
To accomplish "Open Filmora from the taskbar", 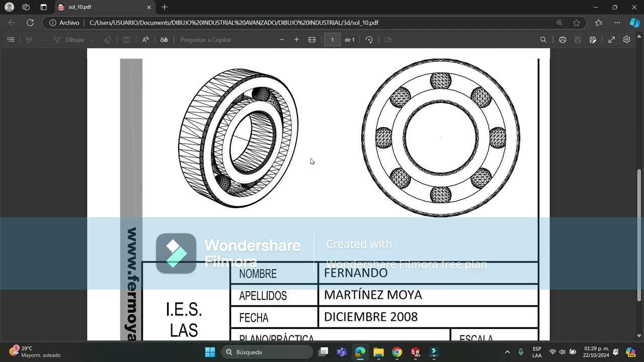I will click(x=434, y=352).
